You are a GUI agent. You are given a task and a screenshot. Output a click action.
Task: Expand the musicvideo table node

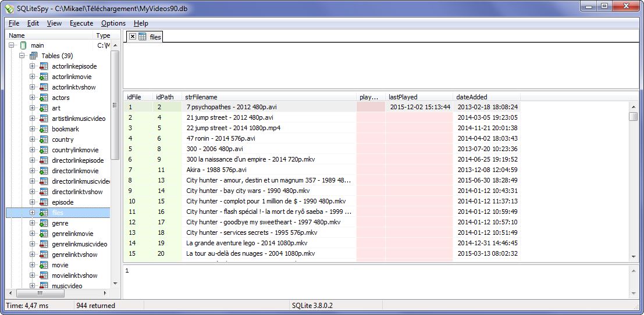[x=32, y=286]
